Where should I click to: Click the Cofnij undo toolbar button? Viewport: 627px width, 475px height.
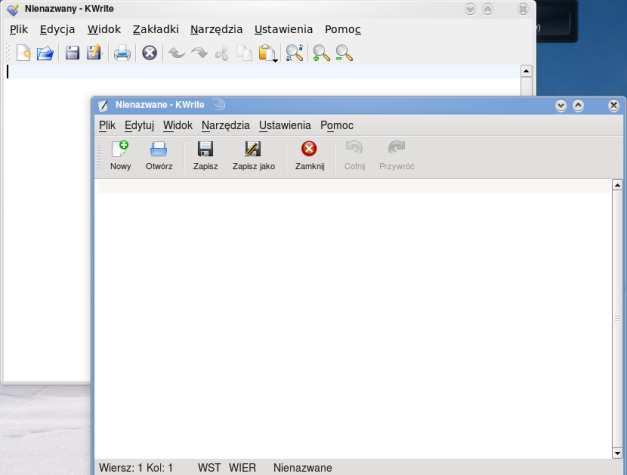click(354, 156)
